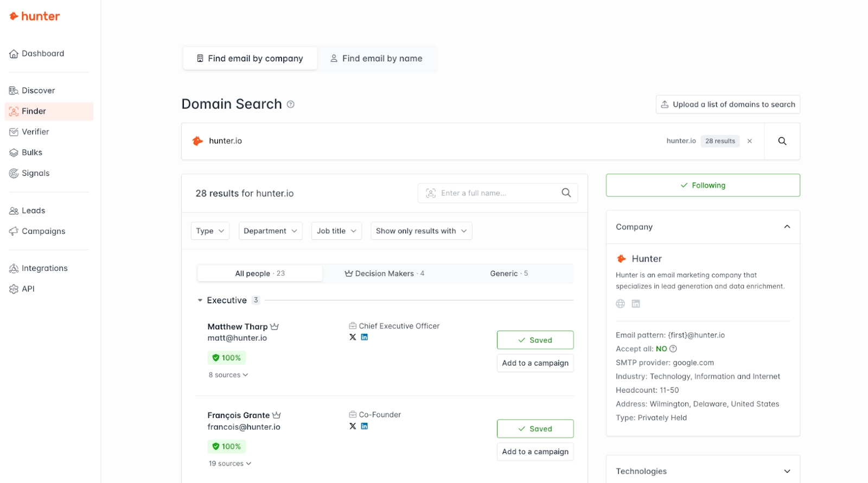Expand Matthew Tharp's 8 sources

[228, 375]
